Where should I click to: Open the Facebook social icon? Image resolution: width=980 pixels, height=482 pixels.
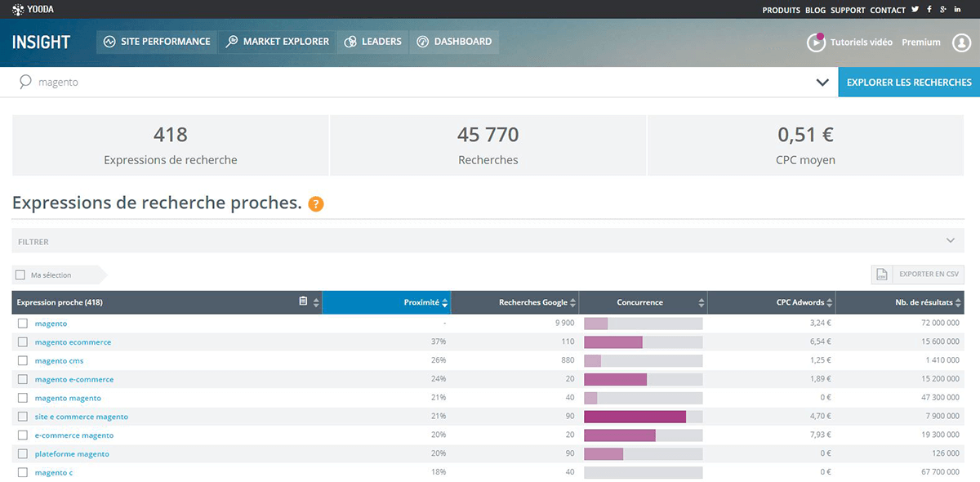(929, 10)
